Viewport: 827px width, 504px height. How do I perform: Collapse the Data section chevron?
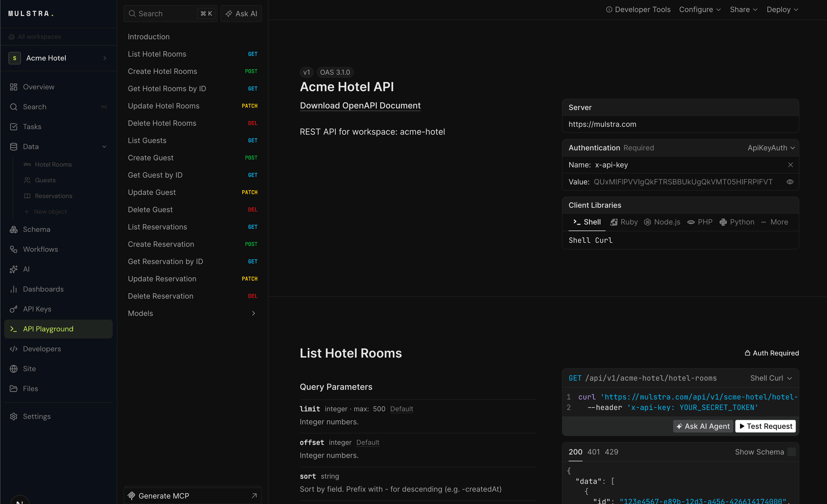point(104,147)
